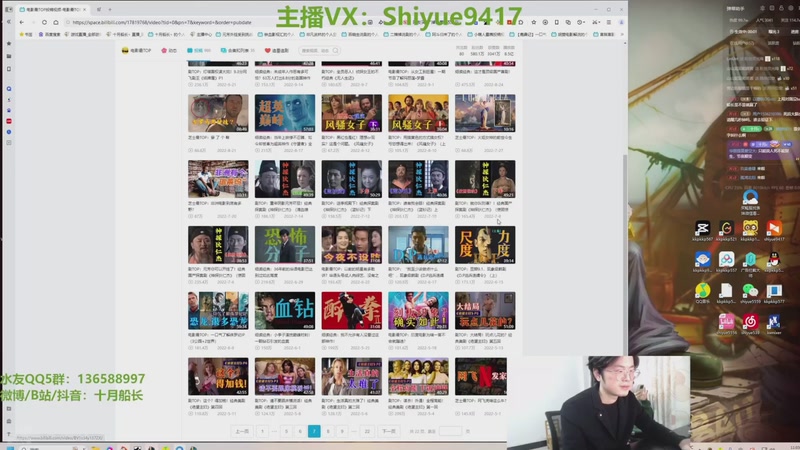This screenshot has height=450, width=800.
Task: Go to next page with 下一页
Action: pos(389,431)
